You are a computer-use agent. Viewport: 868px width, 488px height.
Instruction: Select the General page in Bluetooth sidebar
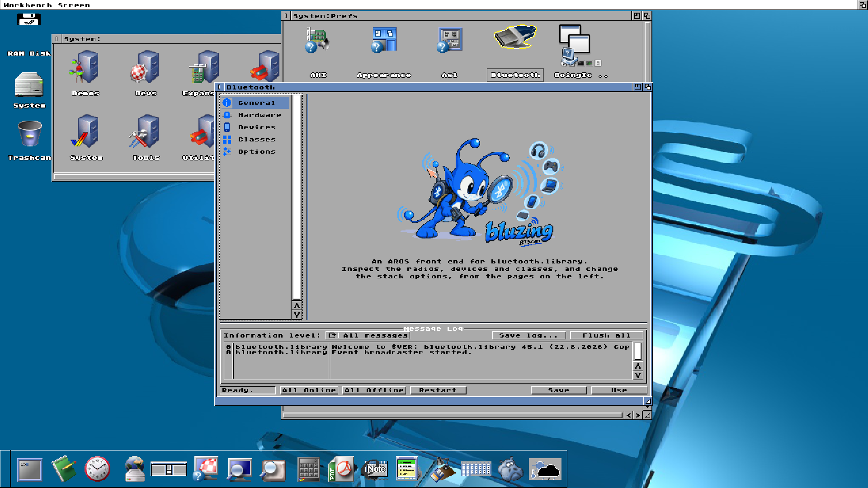[256, 103]
